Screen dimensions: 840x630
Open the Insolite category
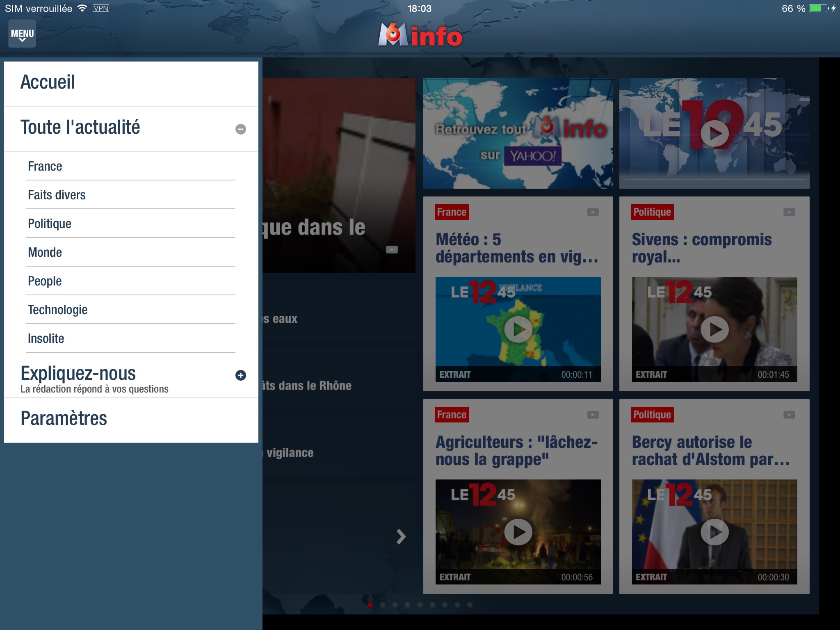point(46,338)
